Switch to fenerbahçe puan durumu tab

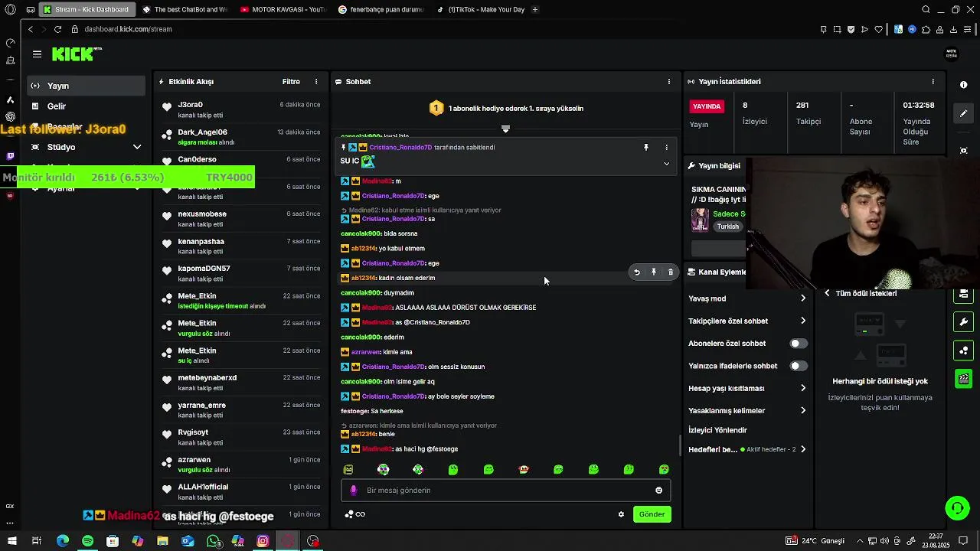(380, 9)
